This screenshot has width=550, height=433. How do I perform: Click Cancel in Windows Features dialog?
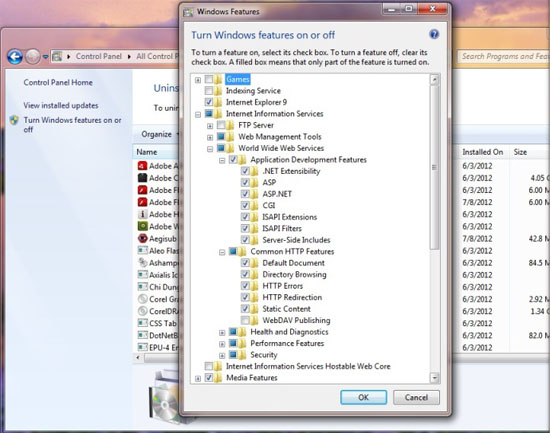(416, 397)
